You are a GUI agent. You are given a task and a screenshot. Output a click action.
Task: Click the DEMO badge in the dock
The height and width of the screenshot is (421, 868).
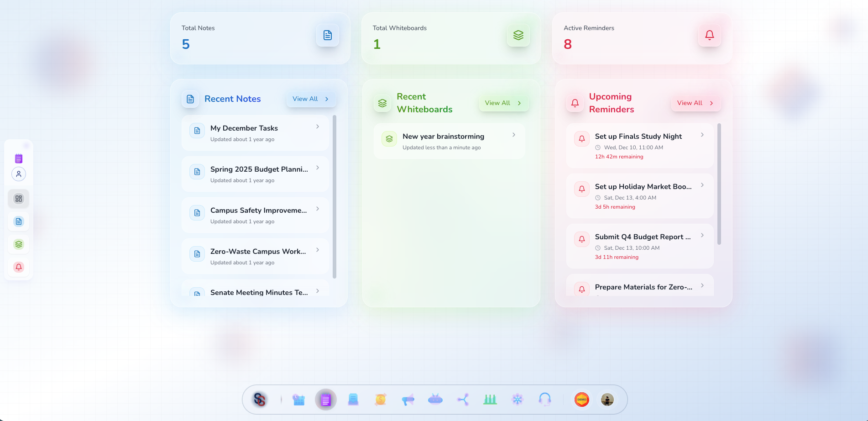click(x=581, y=400)
